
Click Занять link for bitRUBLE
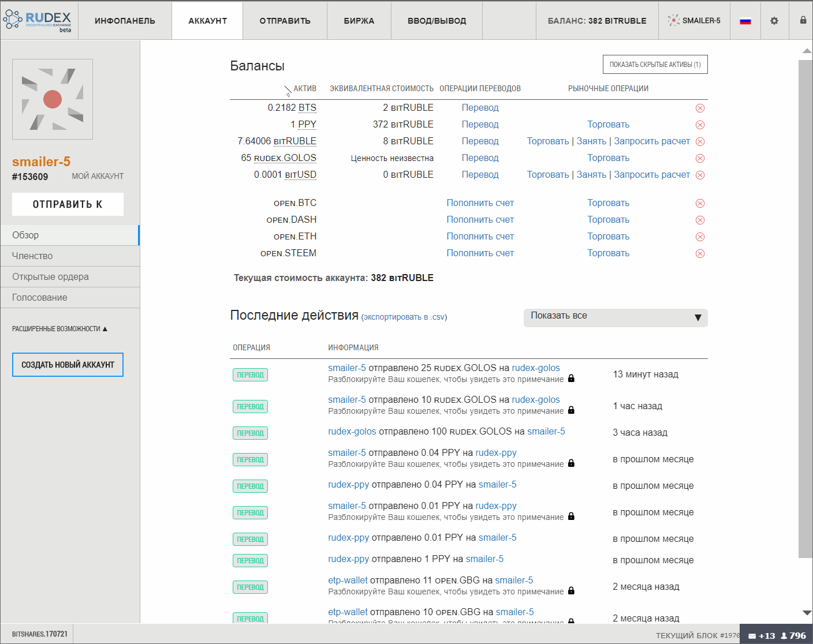coord(591,141)
